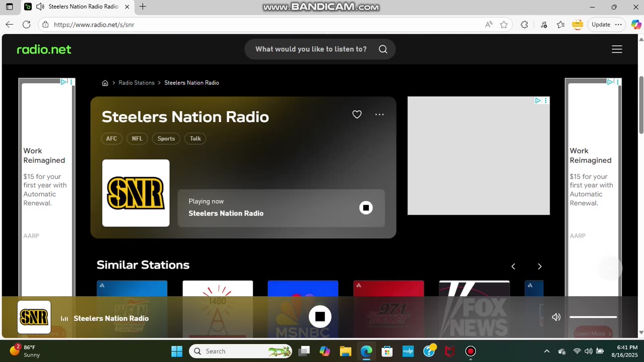
Task: Open browser Extensions puzzle icon
Action: [524, 25]
